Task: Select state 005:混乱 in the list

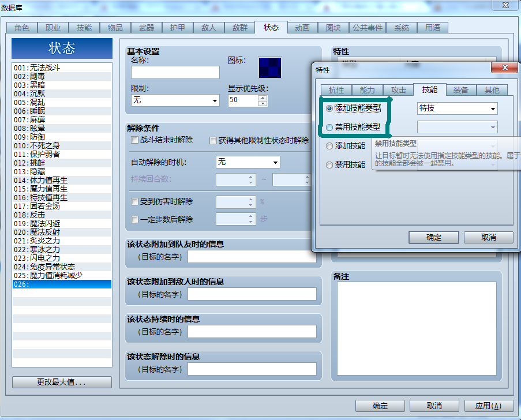Action: [x=62, y=102]
